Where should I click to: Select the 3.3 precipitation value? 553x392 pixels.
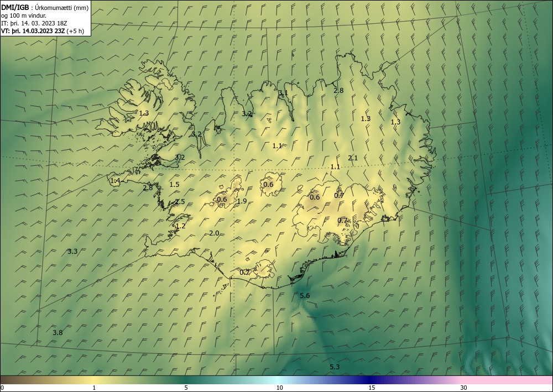coord(72,252)
